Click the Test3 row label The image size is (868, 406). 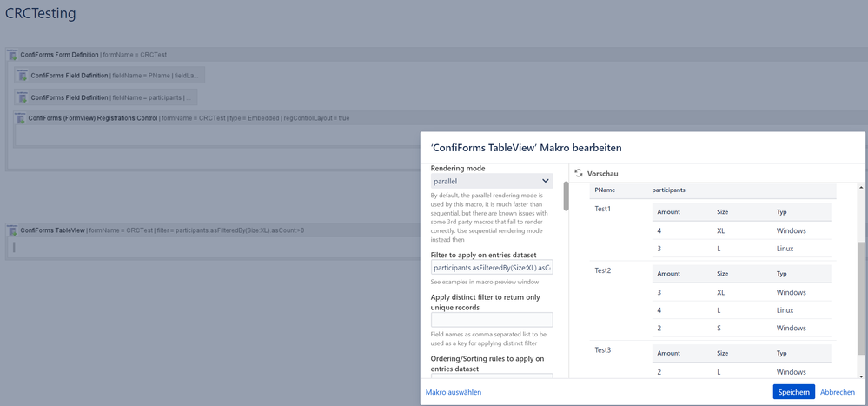(x=604, y=350)
